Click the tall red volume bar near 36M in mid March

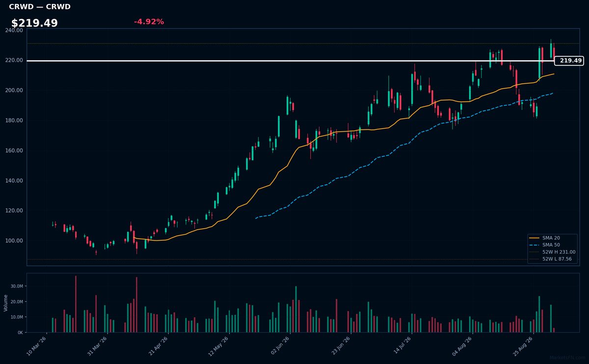click(76, 304)
